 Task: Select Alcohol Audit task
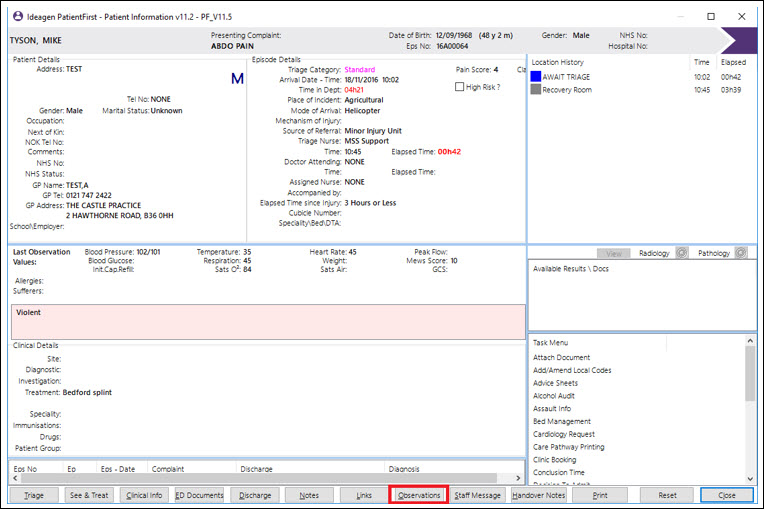(554, 396)
